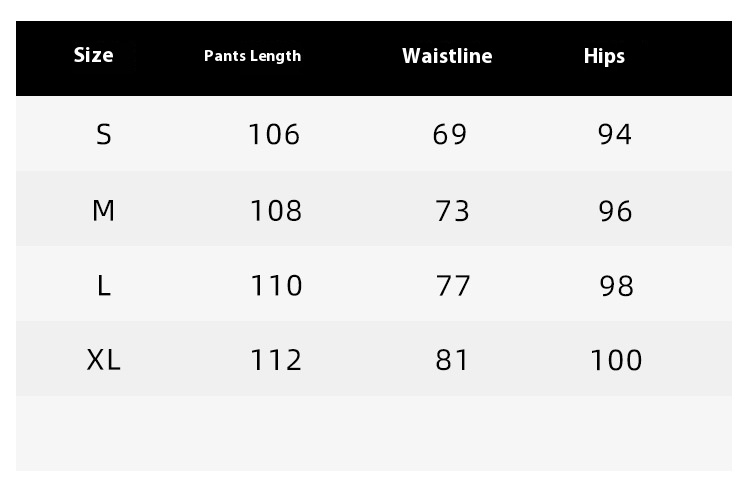Screen dimensions: 750x482
Task: Select the Hips column header
Action: (x=604, y=56)
